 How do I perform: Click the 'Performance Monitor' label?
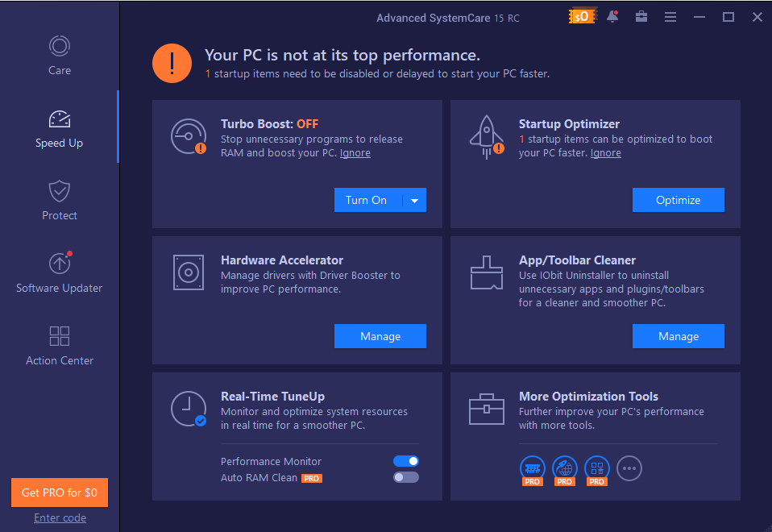(271, 462)
